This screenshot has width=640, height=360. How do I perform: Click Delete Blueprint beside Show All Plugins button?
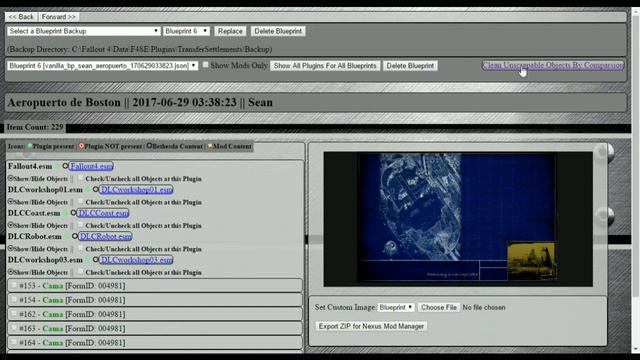pos(410,66)
